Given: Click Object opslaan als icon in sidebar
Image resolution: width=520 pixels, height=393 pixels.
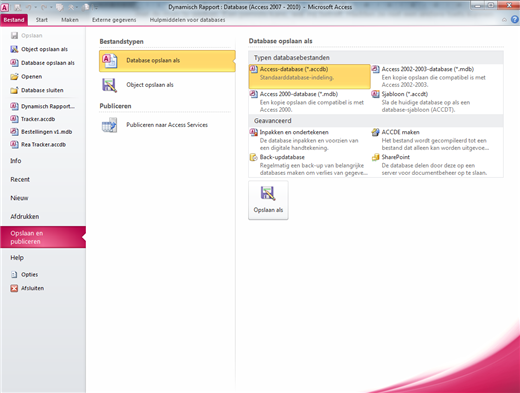Looking at the screenshot, I should coord(14,49).
